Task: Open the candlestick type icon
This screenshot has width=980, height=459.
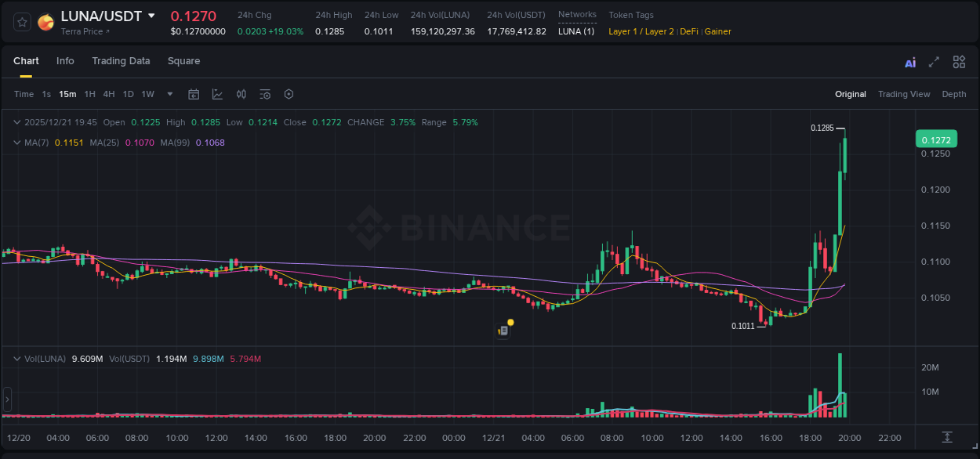Action: (241, 94)
